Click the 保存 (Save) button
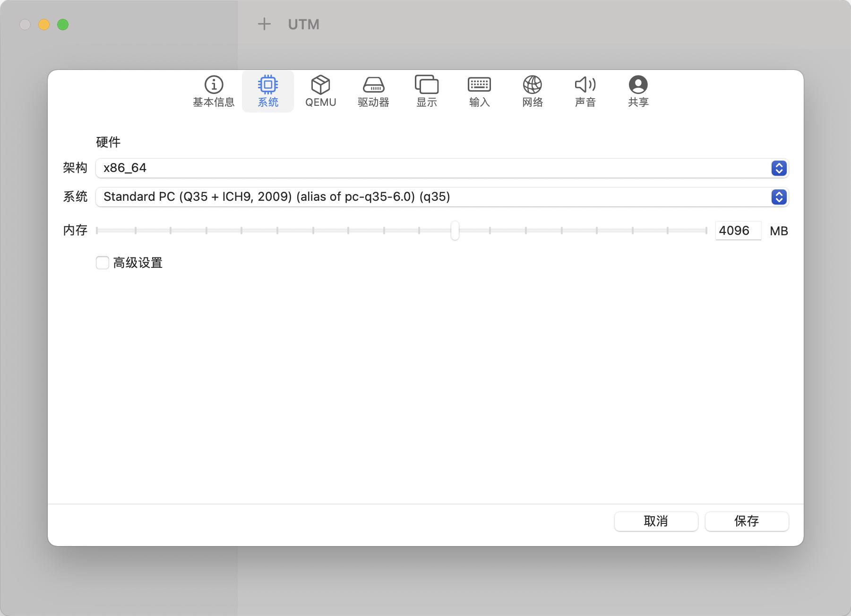Screen dimensions: 851x616 (747, 522)
